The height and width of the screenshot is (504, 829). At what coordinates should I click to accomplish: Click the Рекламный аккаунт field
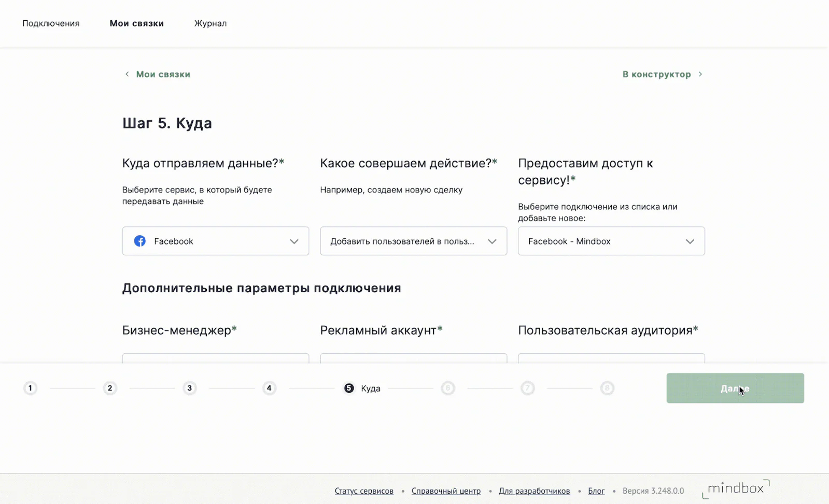click(414, 358)
